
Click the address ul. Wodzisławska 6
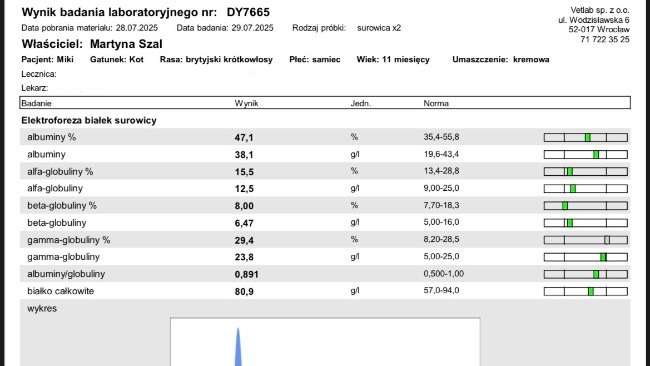tap(594, 20)
